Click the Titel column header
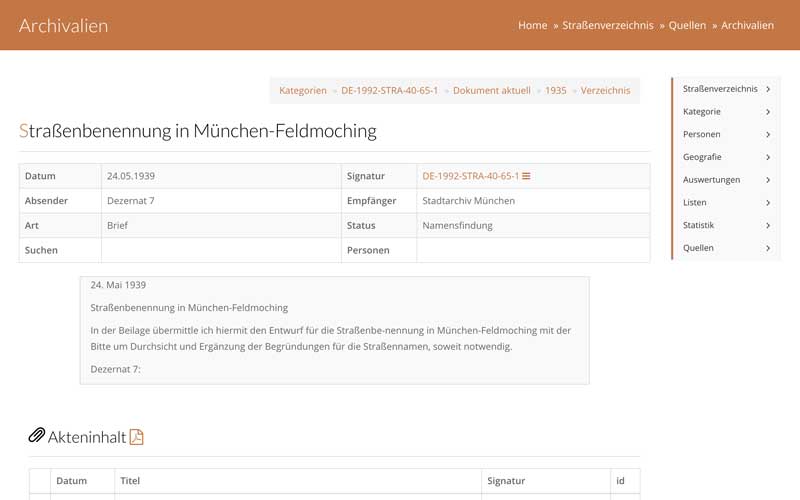Viewport: 800px width, 500px height. click(x=130, y=481)
